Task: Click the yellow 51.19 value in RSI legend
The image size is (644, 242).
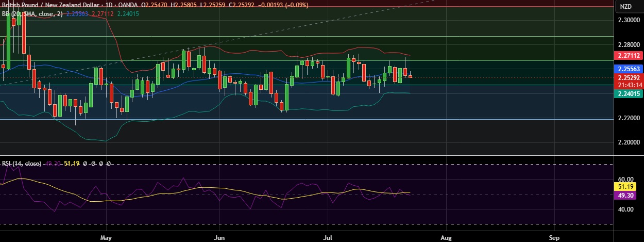Action: [x=71, y=164]
